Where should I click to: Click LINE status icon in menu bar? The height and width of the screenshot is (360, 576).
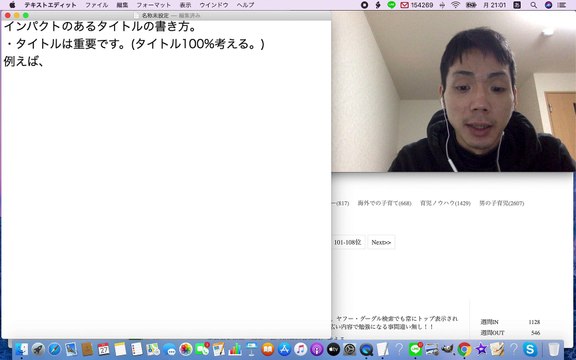coord(391,5)
